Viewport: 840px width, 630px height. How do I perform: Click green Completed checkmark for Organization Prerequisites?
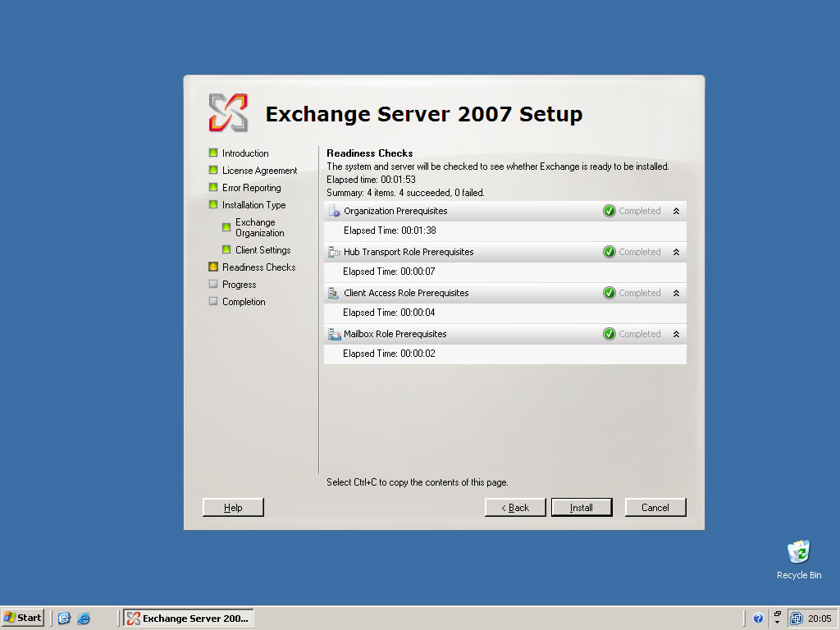609,211
